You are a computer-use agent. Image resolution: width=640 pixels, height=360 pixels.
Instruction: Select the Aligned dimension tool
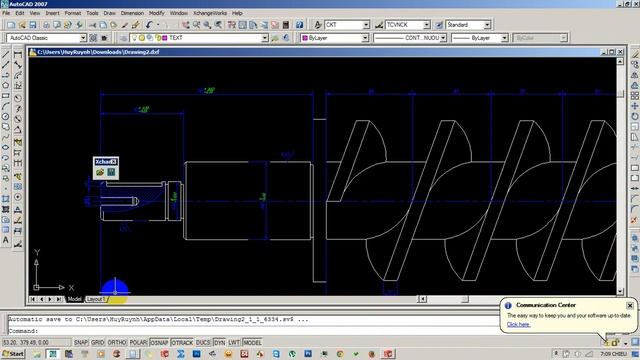coord(18,65)
